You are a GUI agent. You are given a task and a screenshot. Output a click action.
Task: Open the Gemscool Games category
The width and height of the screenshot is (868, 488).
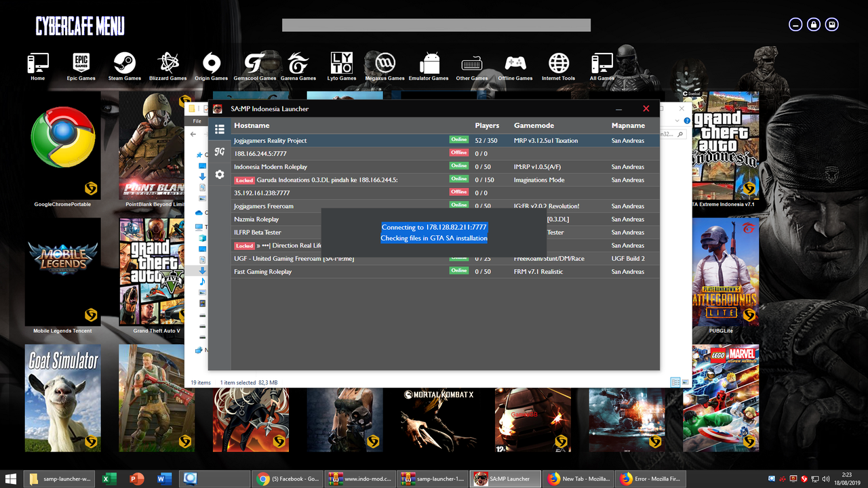[x=255, y=67]
